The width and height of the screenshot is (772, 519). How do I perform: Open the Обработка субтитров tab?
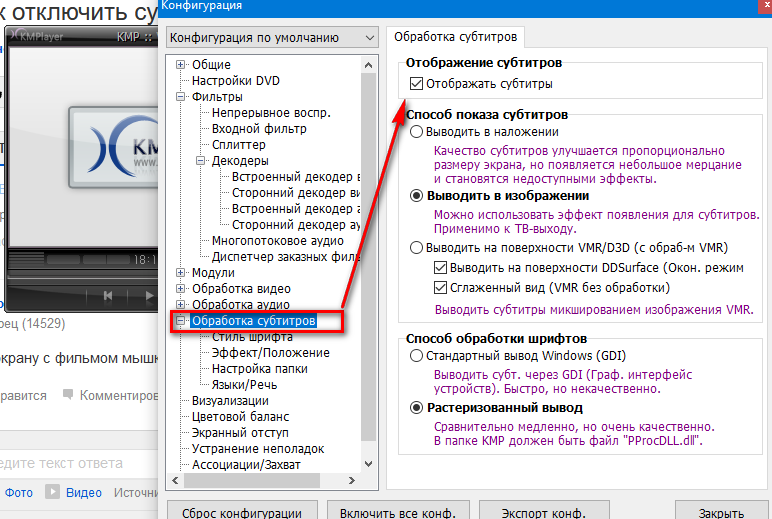[455, 37]
